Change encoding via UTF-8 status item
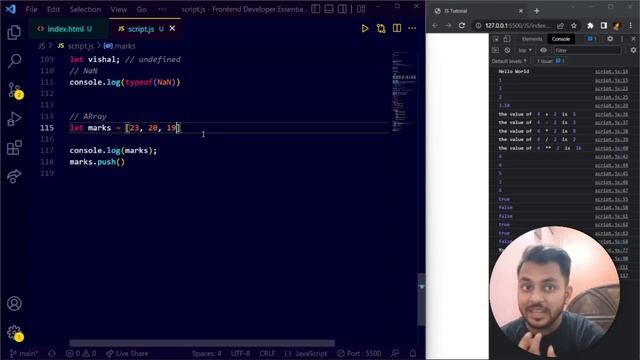This screenshot has width=640, height=360. (x=240, y=353)
